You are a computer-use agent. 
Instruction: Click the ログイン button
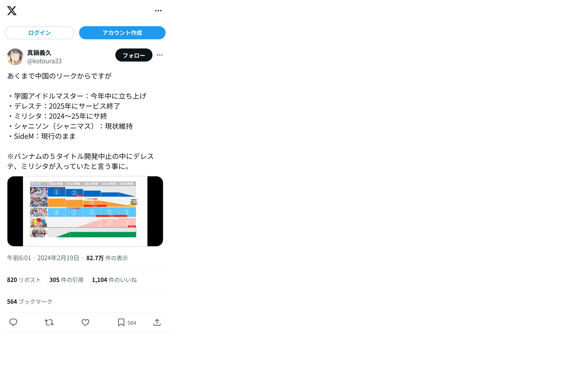[40, 33]
